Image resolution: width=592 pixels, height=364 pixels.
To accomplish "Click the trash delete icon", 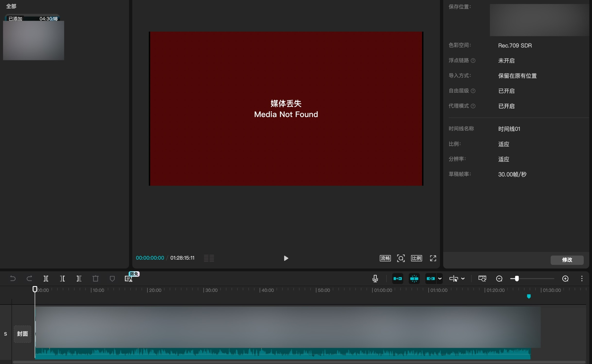I will (95, 279).
